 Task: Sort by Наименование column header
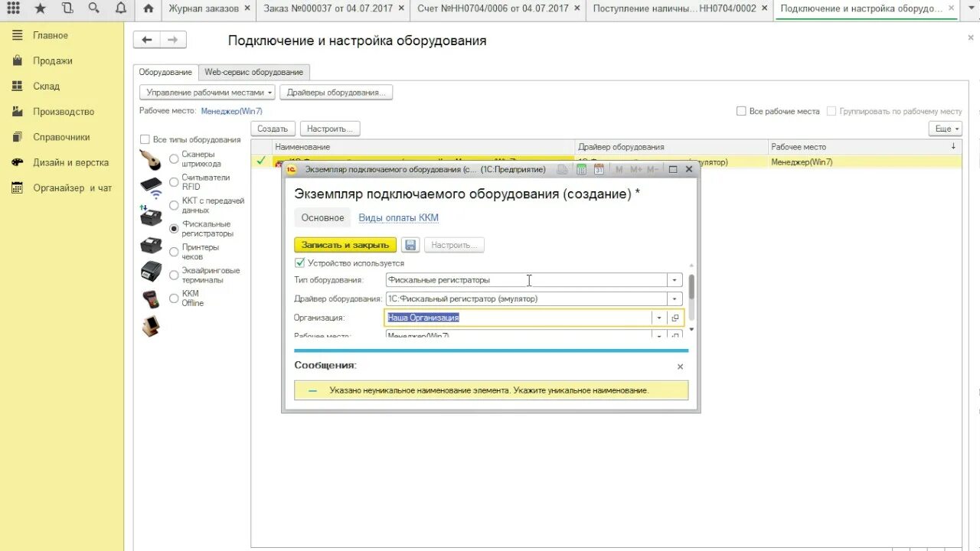[423, 147]
